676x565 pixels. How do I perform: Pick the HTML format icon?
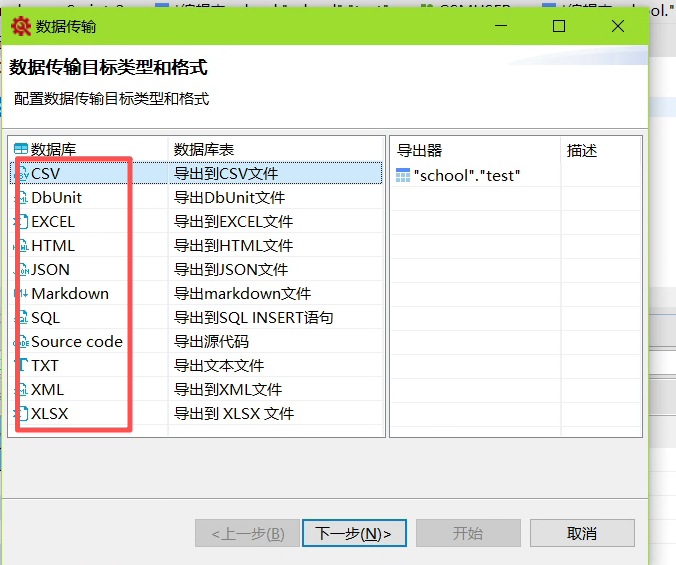(22, 246)
